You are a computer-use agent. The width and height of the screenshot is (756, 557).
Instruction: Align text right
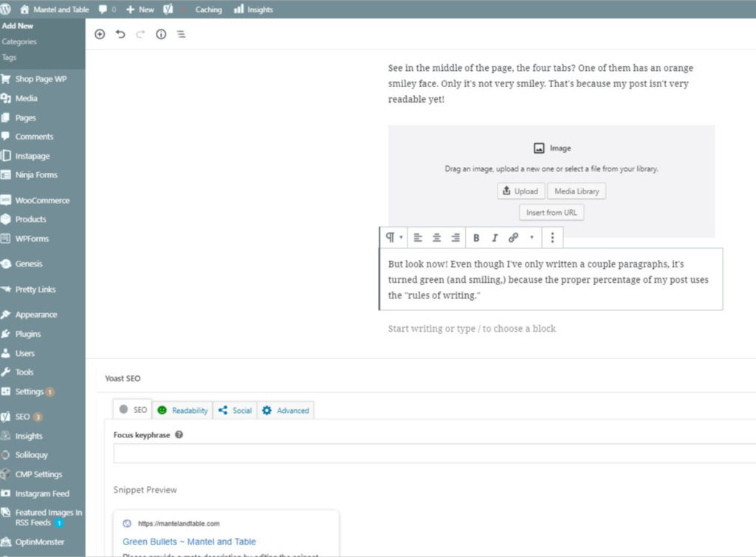point(455,237)
